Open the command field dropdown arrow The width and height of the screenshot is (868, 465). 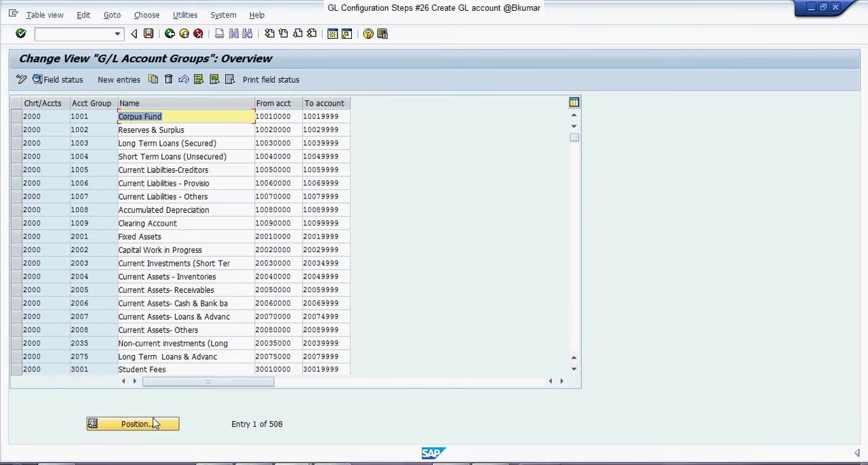pyautogui.click(x=117, y=34)
